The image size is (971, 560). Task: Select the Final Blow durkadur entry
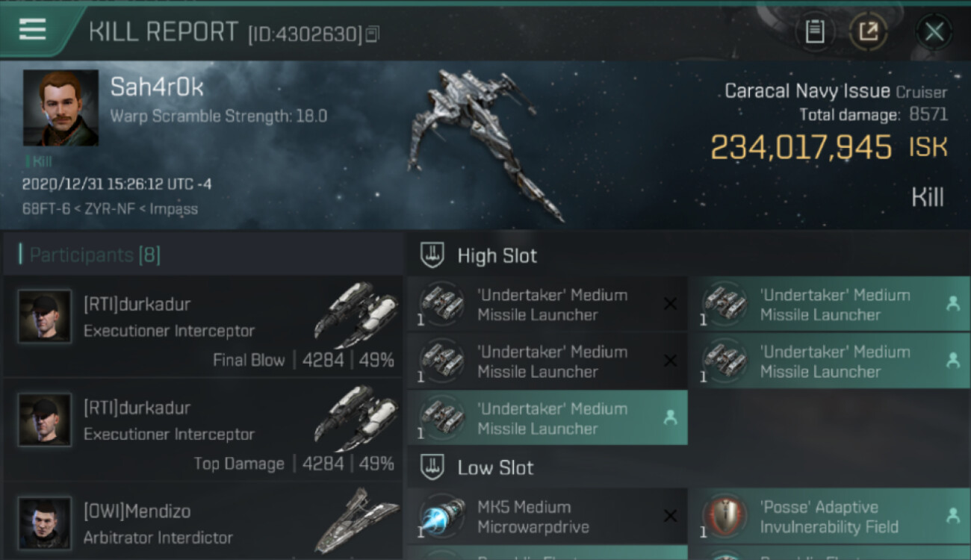click(203, 326)
